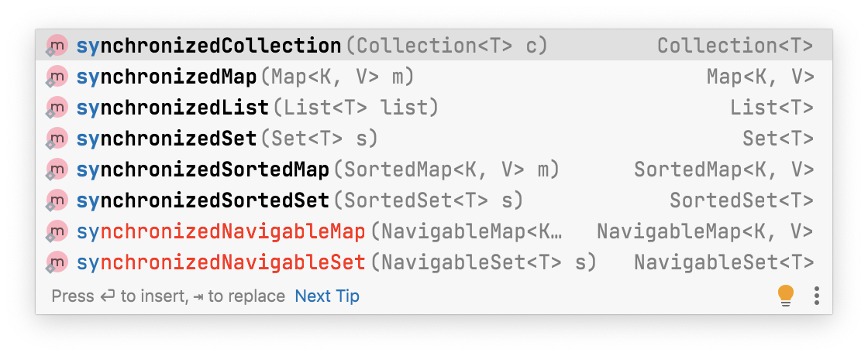Choose the synchronizedMap suggestion
Screen dimensions: 868x356
click(434, 77)
